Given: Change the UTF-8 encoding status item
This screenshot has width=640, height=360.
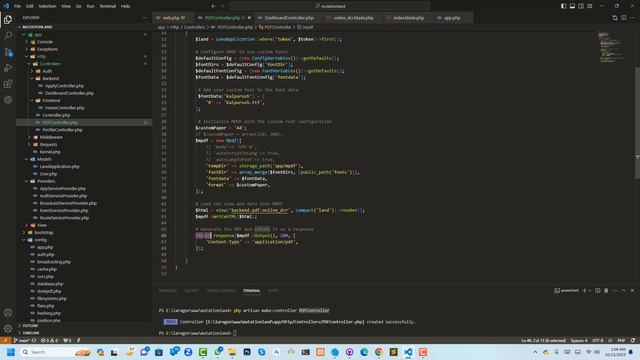Looking at the screenshot, I should [x=598, y=340].
